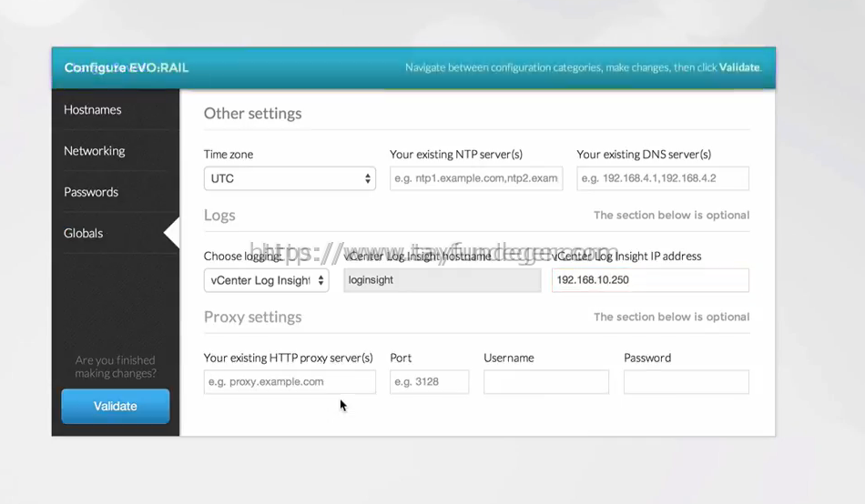Click the Logs section heading
Screen dimensions: 865x504
219,215
